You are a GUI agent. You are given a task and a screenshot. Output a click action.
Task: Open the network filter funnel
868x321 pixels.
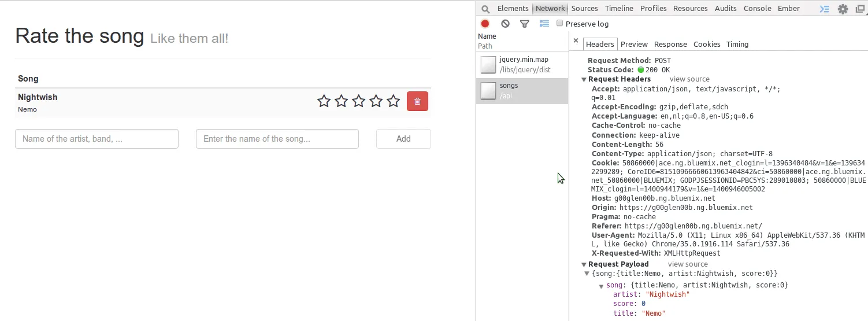524,24
